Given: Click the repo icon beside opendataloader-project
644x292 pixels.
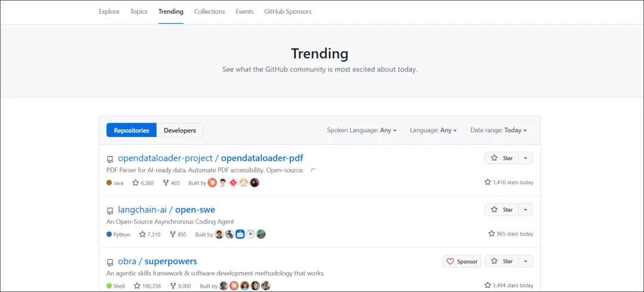Looking at the screenshot, I should 110,159.
